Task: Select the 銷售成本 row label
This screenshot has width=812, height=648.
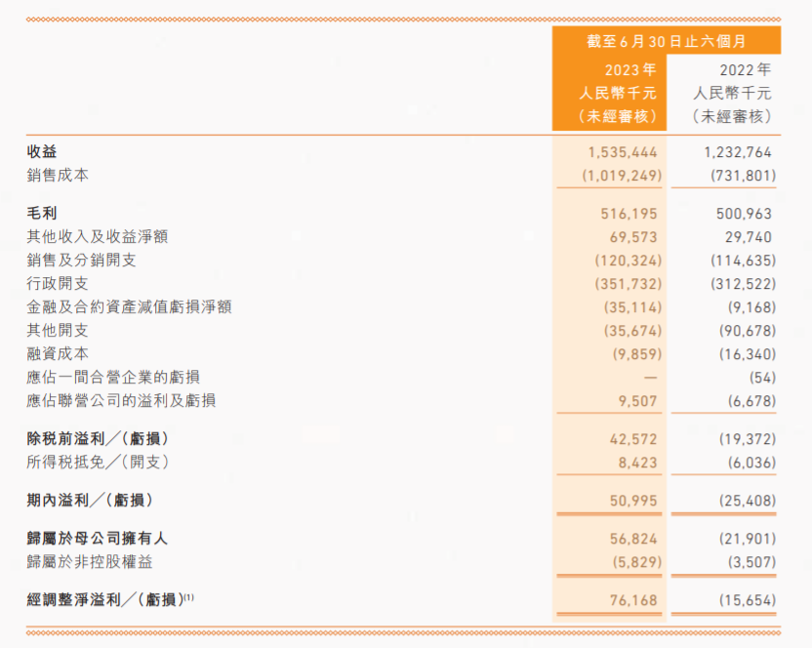Action: click(x=58, y=176)
